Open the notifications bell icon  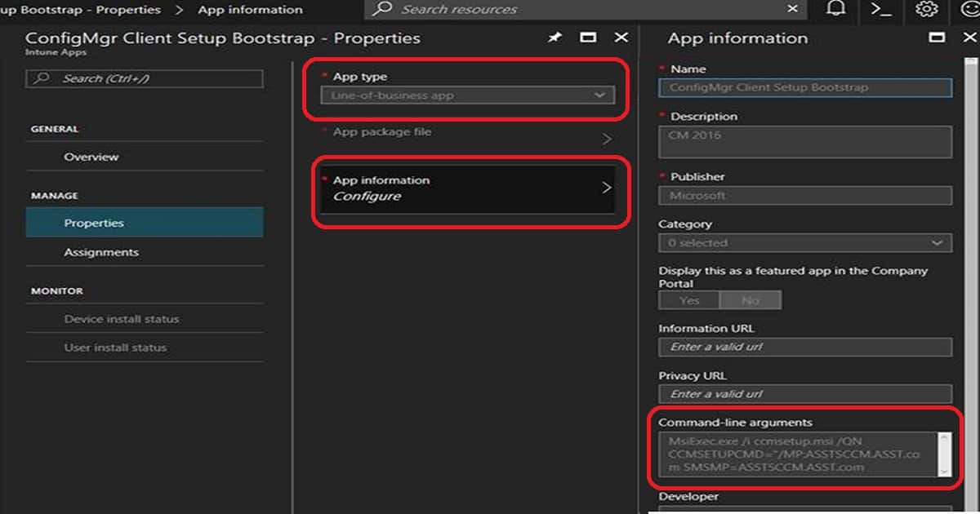pyautogui.click(x=835, y=10)
